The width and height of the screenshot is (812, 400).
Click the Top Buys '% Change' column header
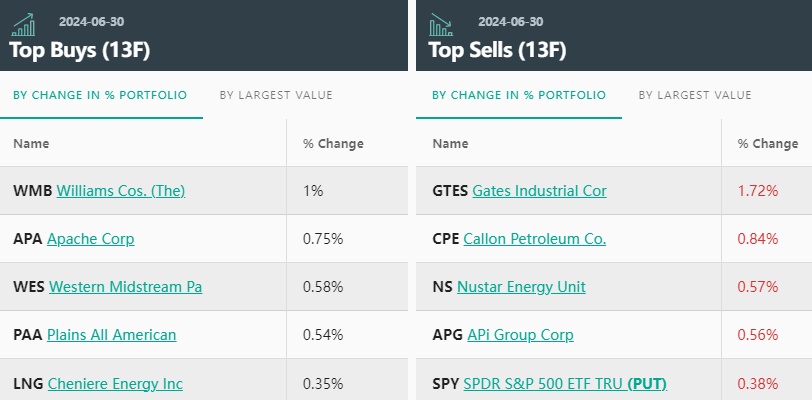333,143
